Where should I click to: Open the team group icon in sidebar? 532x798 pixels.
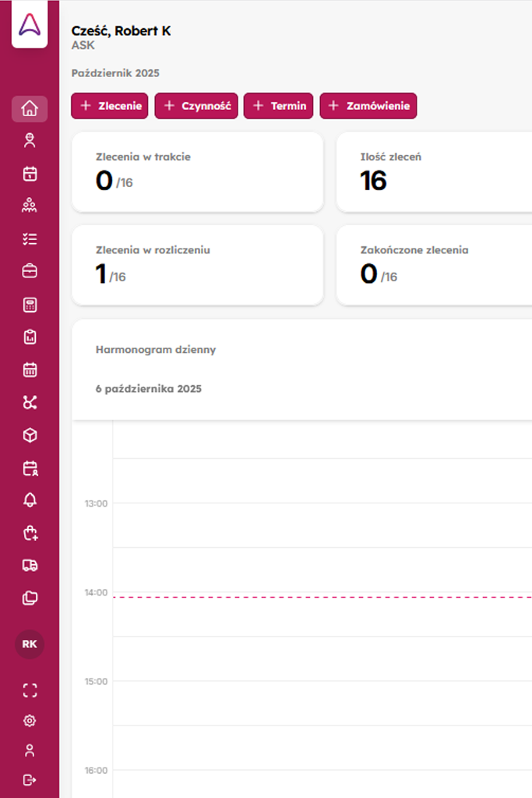pyautogui.click(x=30, y=206)
